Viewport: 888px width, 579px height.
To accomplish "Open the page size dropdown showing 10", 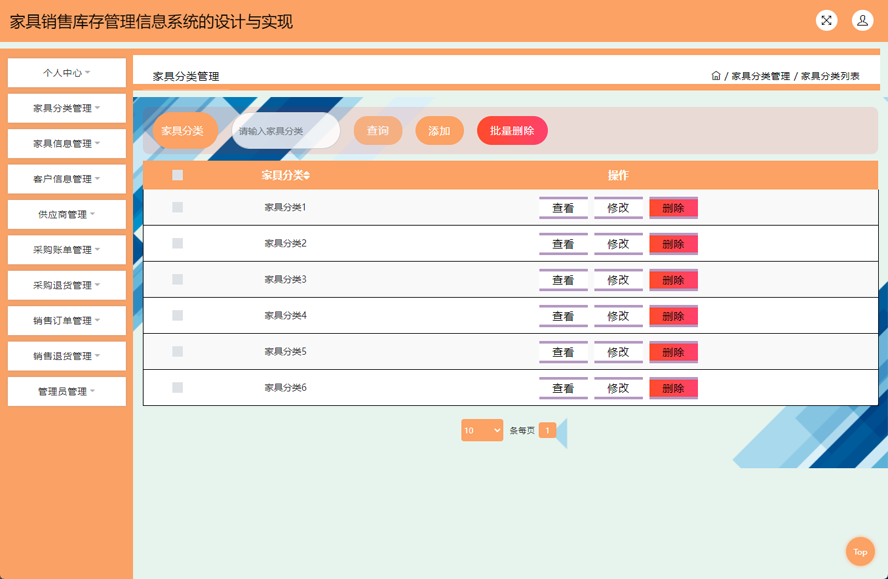I will (482, 430).
